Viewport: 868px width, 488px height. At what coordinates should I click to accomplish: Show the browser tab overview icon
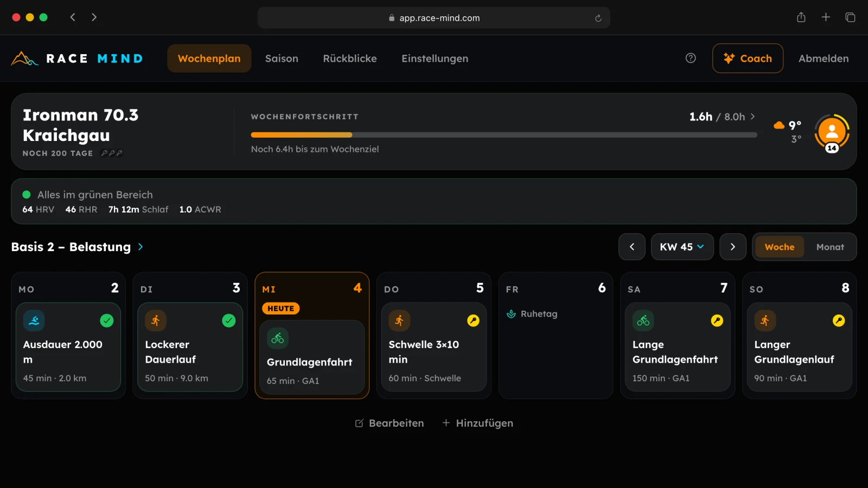(x=850, y=17)
